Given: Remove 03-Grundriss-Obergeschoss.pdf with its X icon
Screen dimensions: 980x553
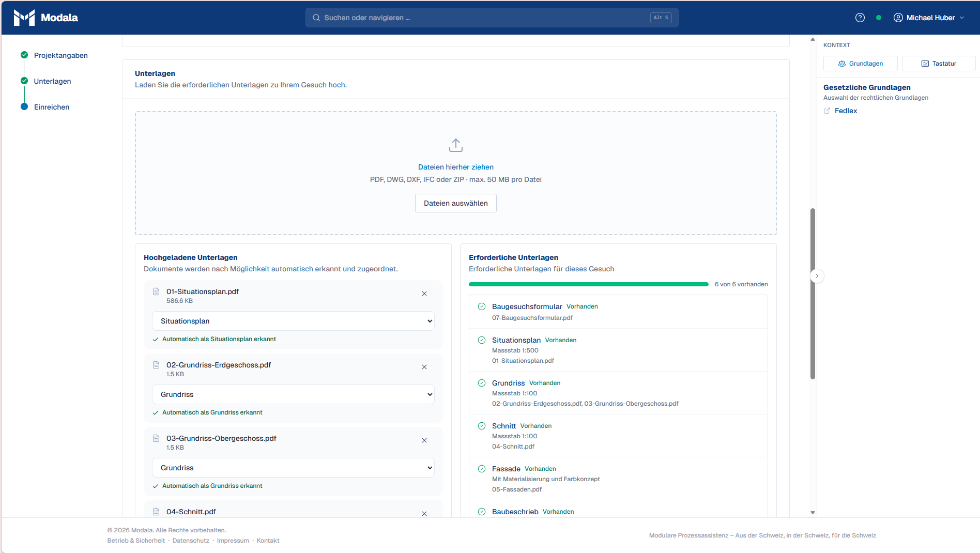Looking at the screenshot, I should [424, 440].
